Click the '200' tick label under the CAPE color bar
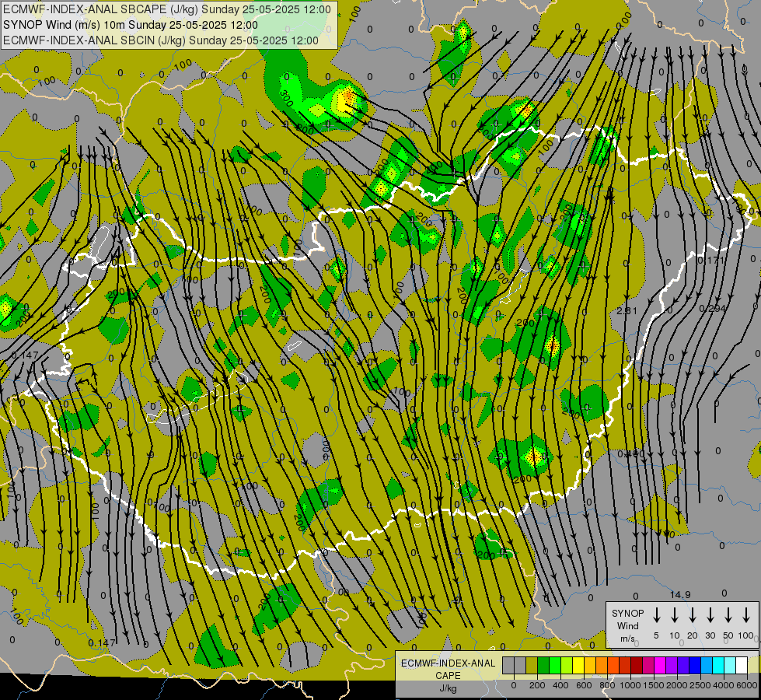 point(537,685)
